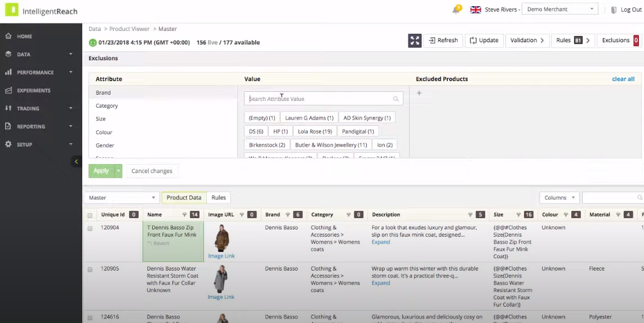The height and width of the screenshot is (323, 644).
Task: Switch to the Product Data tab
Action: click(184, 198)
